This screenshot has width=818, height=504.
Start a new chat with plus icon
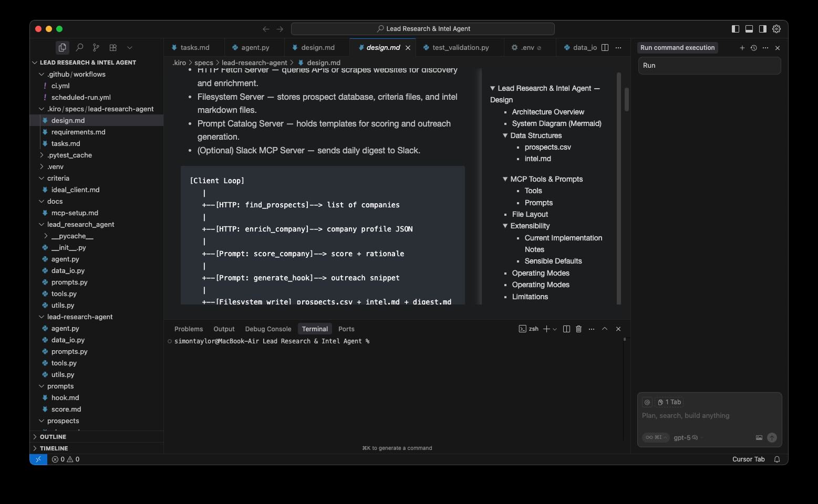tap(742, 48)
